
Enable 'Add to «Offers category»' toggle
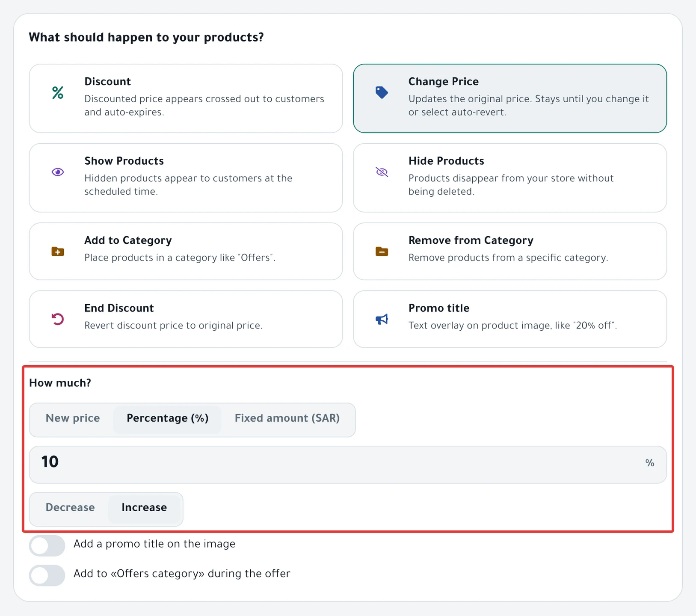[47, 575]
